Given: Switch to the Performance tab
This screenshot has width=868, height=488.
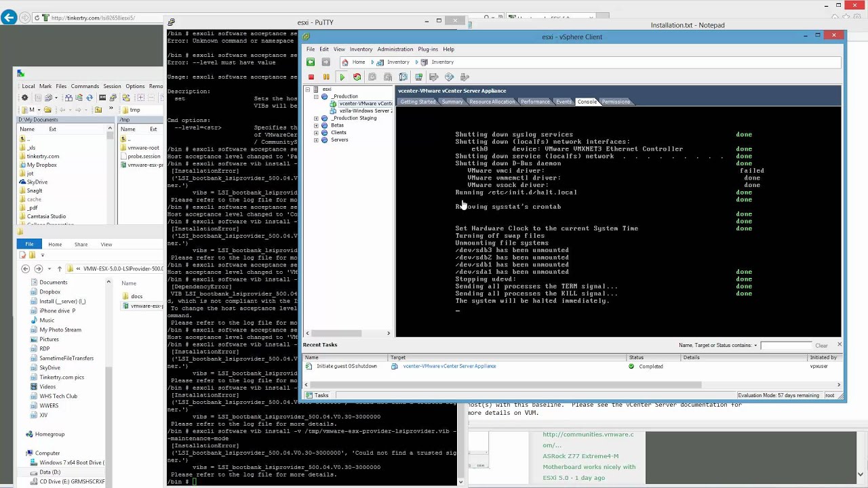Looking at the screenshot, I should pyautogui.click(x=535, y=102).
